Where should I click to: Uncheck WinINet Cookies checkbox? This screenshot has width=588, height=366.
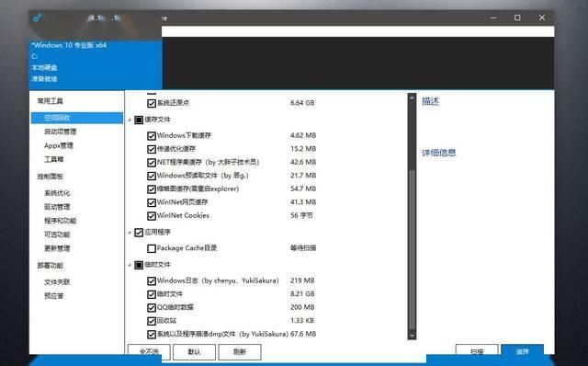[152, 216]
